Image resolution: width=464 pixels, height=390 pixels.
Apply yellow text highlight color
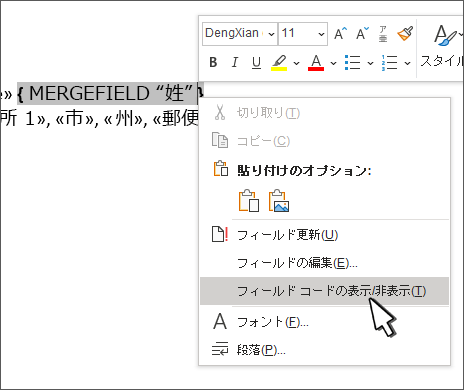279,63
